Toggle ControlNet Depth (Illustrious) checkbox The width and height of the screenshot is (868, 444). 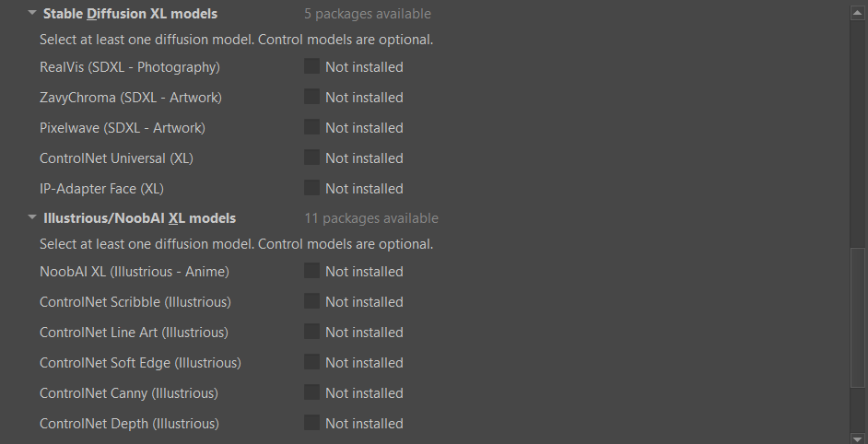pos(311,424)
